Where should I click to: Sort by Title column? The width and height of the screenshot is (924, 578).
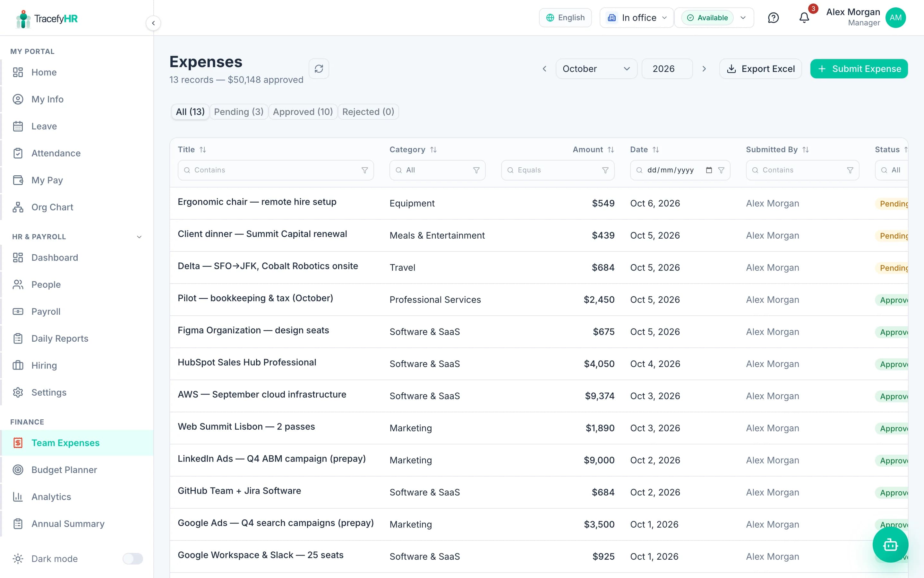203,149
